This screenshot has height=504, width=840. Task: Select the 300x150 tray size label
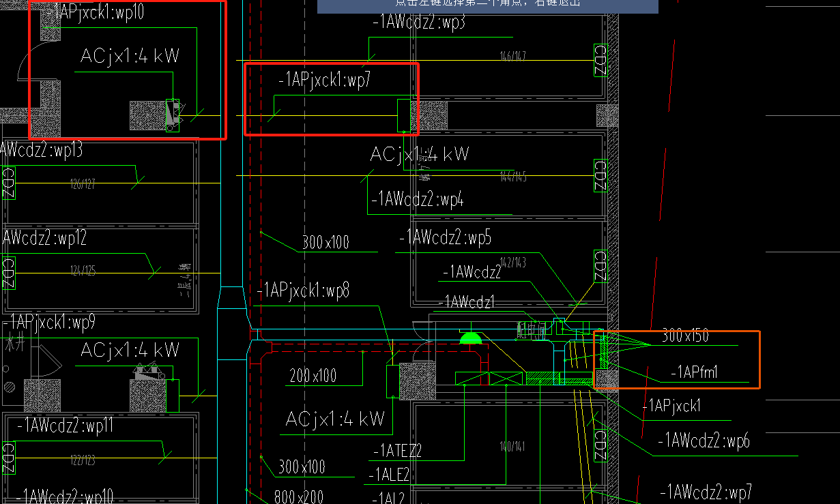coord(685,336)
